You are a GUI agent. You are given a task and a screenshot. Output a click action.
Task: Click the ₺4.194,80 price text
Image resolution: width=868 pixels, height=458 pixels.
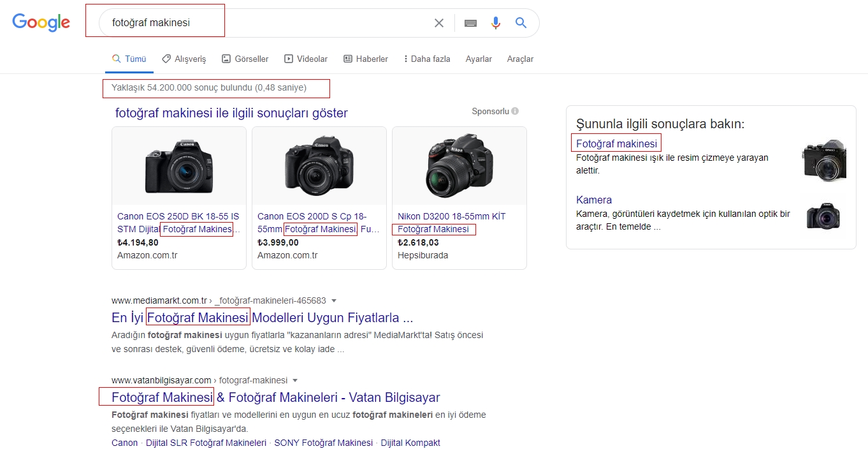[138, 242]
